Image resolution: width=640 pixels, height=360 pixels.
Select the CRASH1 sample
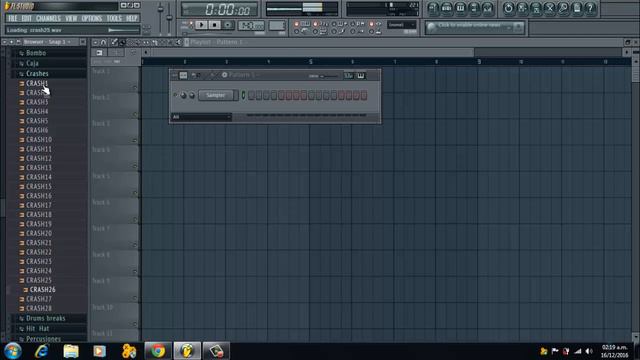tap(37, 83)
